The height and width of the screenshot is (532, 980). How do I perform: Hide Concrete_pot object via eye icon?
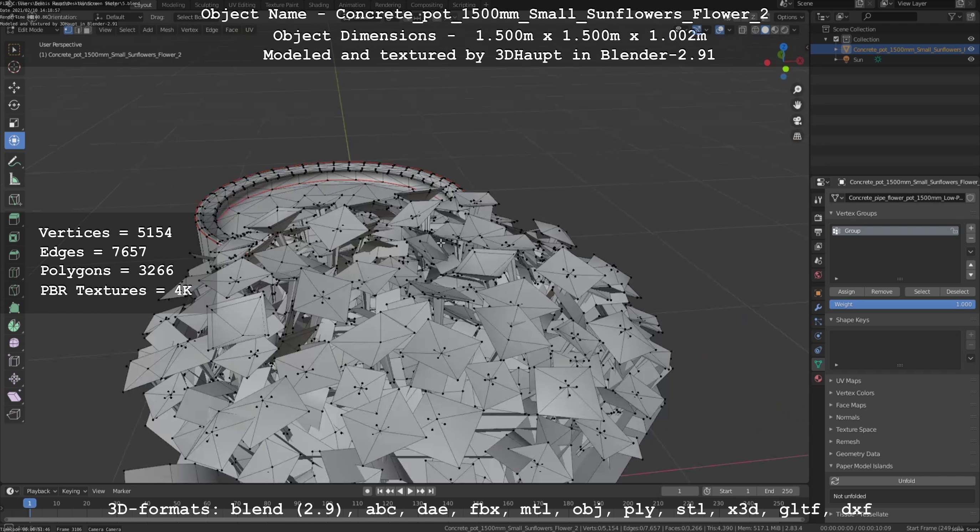pos(971,49)
